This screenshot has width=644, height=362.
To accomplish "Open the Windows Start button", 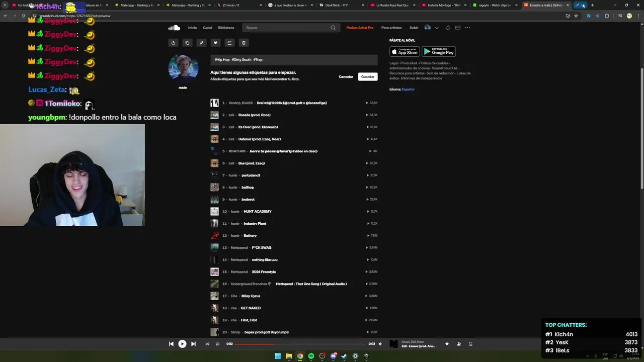I will (278, 356).
